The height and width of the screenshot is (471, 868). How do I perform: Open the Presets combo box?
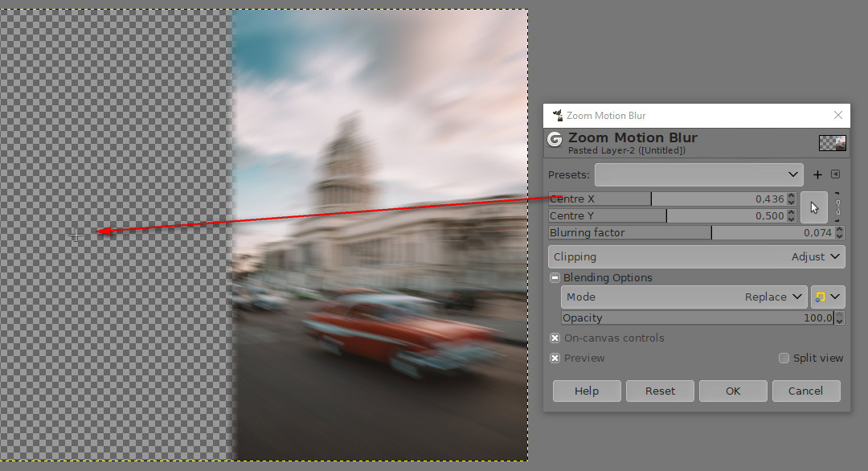point(698,175)
